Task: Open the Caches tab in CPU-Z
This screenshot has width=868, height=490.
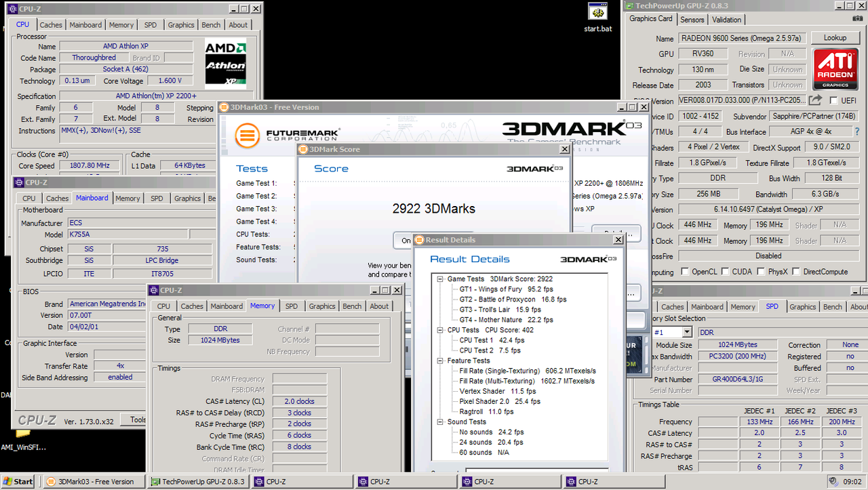Action: click(x=51, y=24)
